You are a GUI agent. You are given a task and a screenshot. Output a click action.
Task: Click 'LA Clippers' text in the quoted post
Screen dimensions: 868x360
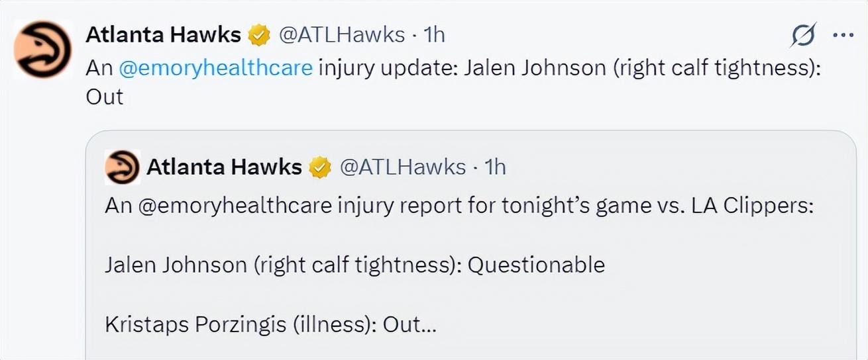(x=752, y=206)
